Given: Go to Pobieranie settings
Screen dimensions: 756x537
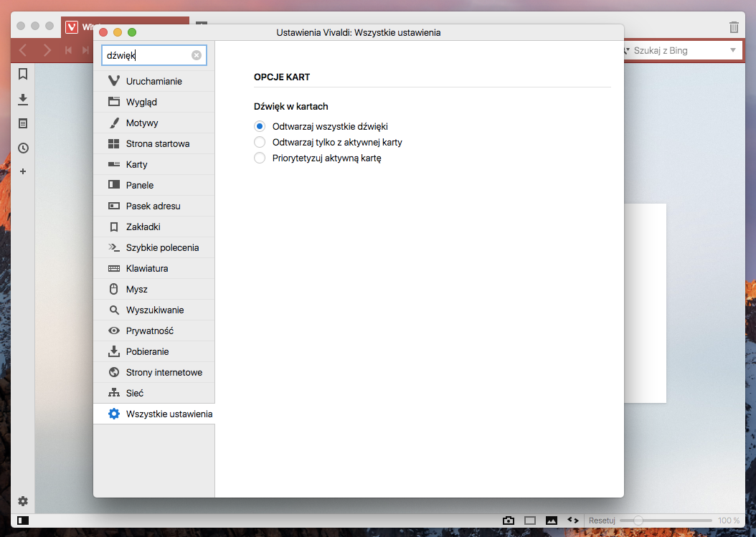Looking at the screenshot, I should (153, 351).
